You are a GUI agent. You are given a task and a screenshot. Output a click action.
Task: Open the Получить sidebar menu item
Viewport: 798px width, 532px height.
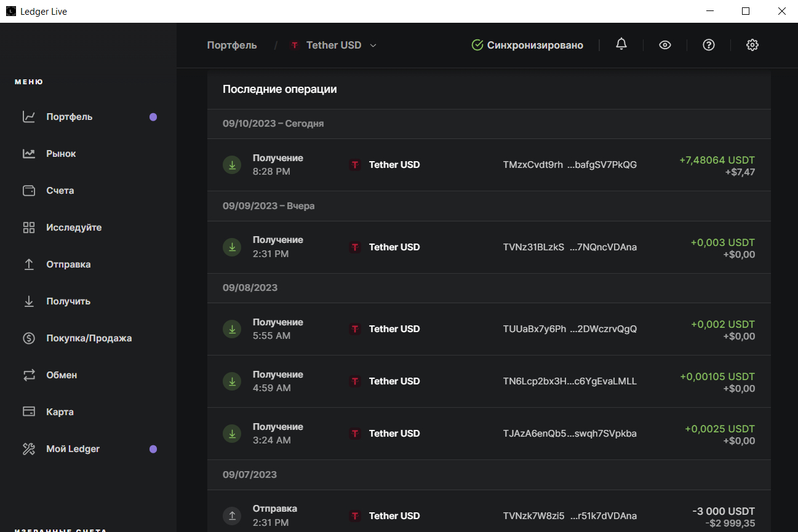(88, 301)
